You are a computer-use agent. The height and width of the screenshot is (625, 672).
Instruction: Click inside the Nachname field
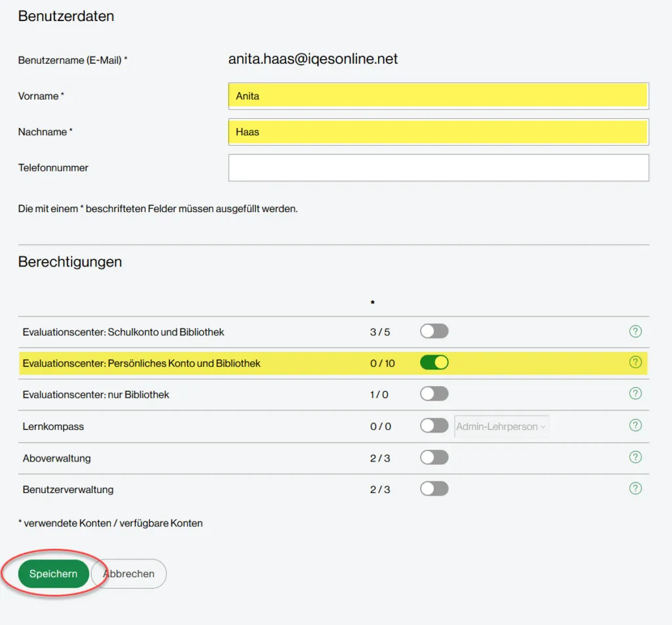(438, 131)
